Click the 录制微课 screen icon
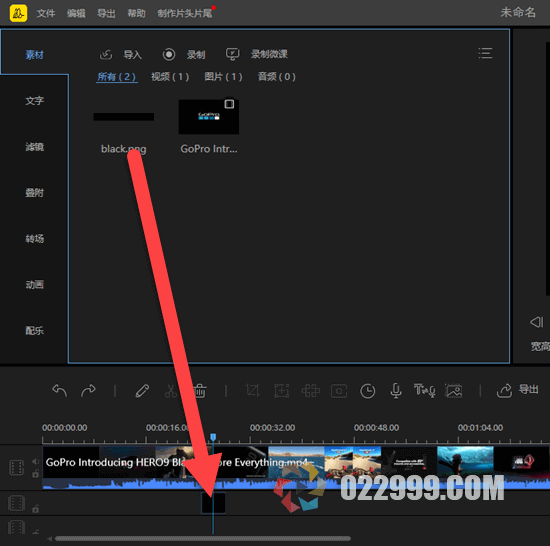The image size is (550, 546). 232,54
